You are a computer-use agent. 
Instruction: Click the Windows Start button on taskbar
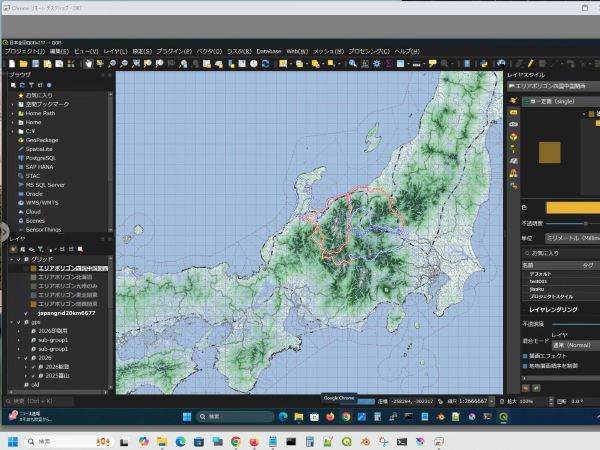(13, 442)
